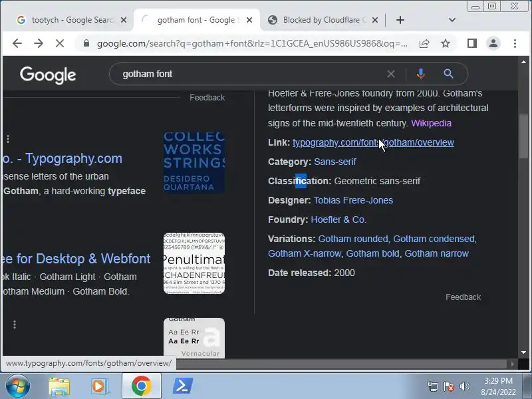Open the COLLEC WORKS STRINGS thumbnail
Screen dimensions: 532x399
click(194, 162)
